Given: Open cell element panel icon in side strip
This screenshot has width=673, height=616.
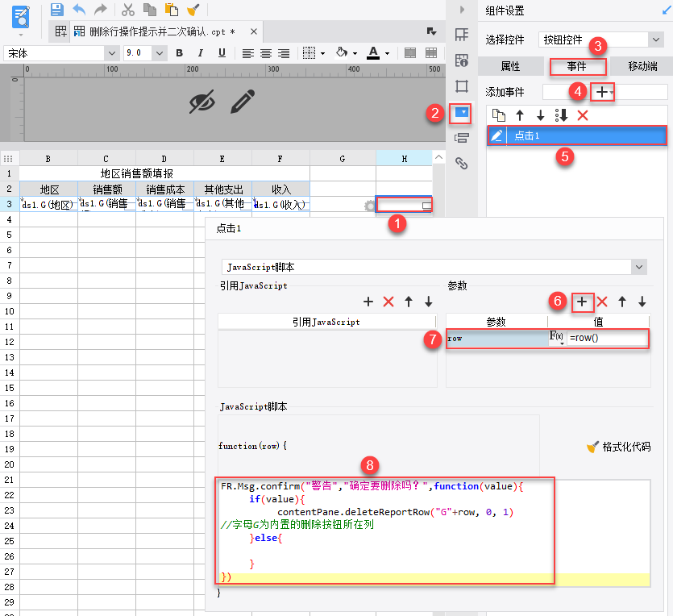Looking at the screenshot, I should click(461, 35).
